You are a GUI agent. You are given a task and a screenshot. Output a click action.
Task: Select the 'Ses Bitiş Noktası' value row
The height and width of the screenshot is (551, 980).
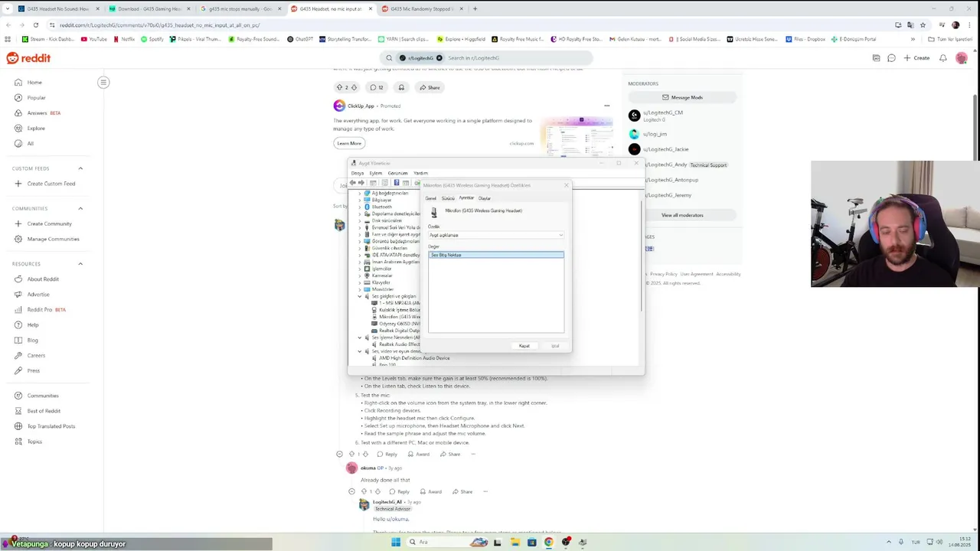pyautogui.click(x=496, y=255)
